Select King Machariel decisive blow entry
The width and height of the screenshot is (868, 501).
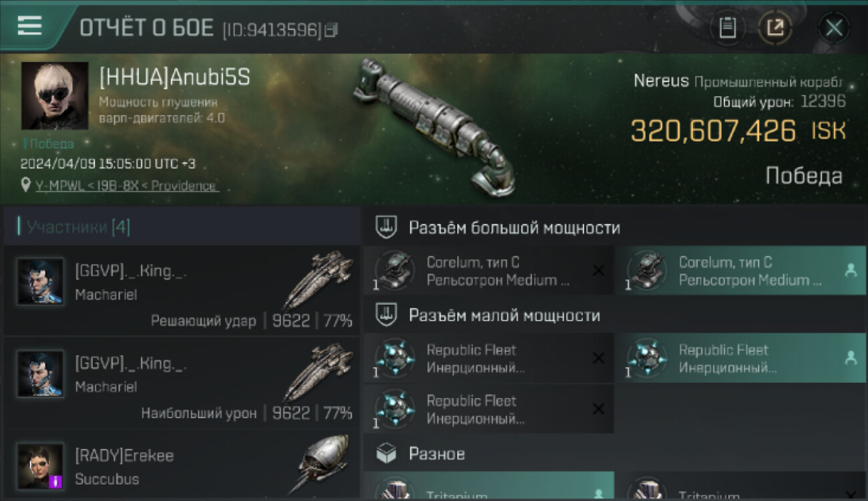click(x=182, y=290)
